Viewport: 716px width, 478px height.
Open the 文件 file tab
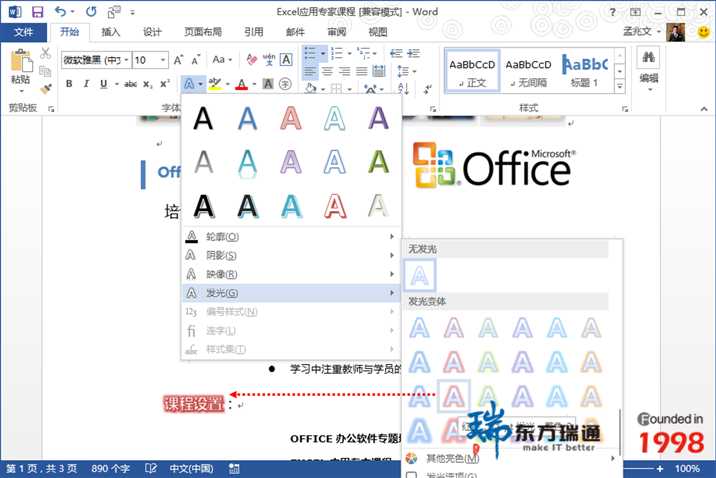tap(24, 32)
